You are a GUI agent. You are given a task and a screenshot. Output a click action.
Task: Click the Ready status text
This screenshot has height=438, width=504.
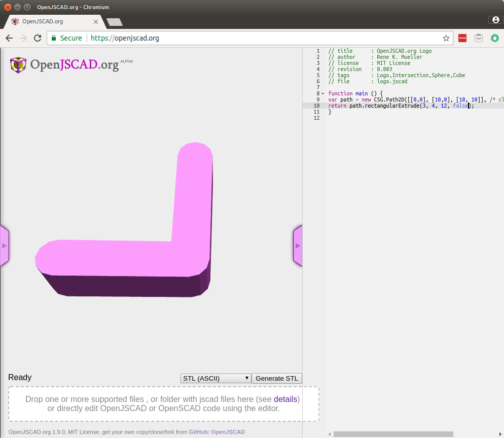[x=20, y=377]
